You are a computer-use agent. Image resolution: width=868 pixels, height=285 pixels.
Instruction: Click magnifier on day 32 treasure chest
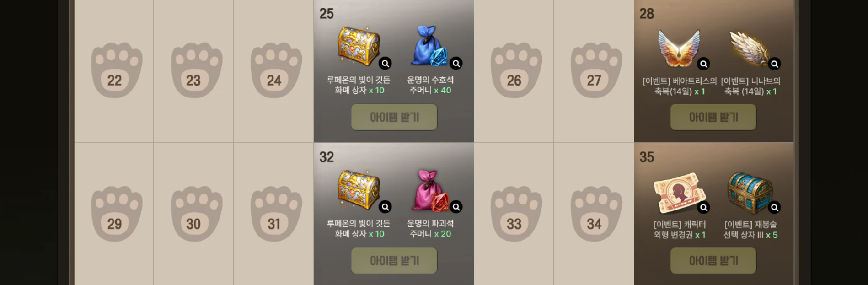coord(386,207)
